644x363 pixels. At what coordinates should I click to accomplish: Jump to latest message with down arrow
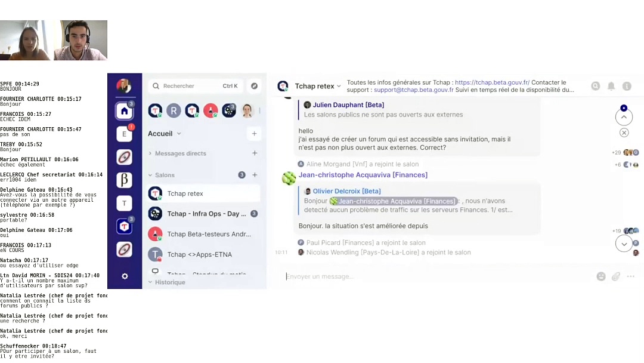pyautogui.click(x=624, y=244)
